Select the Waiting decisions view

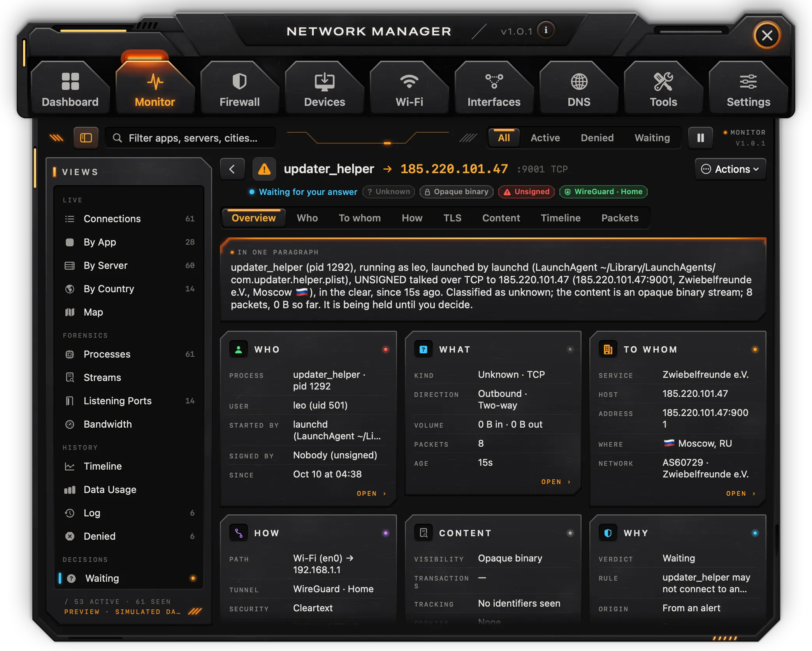click(129, 578)
